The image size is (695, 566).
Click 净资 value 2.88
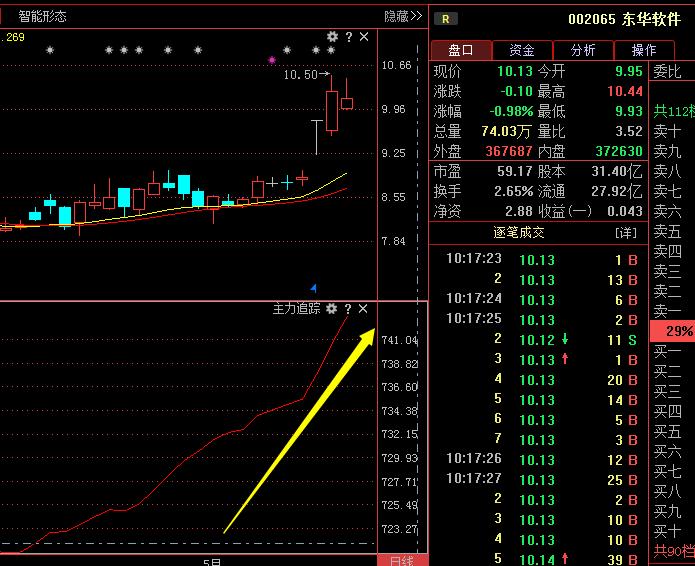point(519,211)
